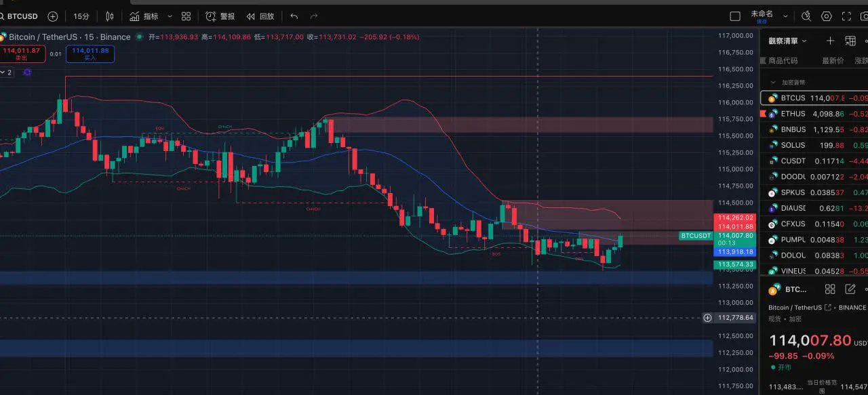The height and width of the screenshot is (395, 868).
Task: Add a symbol to watchlist with plus
Action: 830,41
